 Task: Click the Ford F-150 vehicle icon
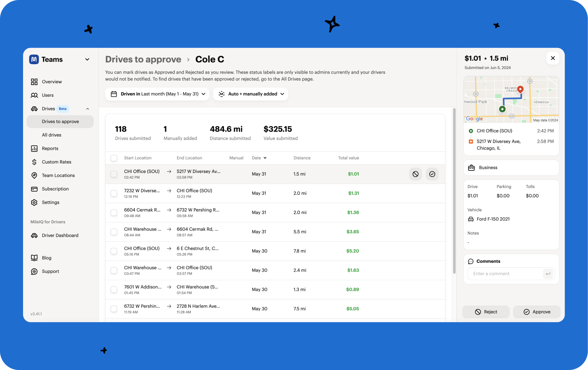(x=471, y=219)
